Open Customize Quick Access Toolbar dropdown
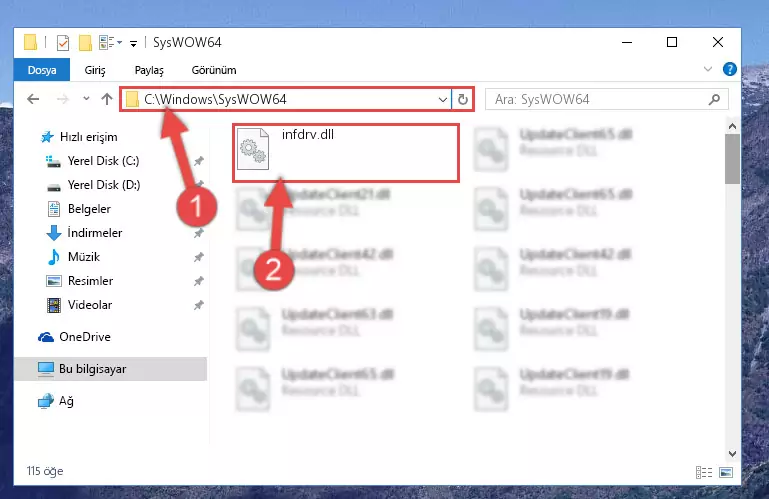The image size is (769, 499). coord(133,44)
